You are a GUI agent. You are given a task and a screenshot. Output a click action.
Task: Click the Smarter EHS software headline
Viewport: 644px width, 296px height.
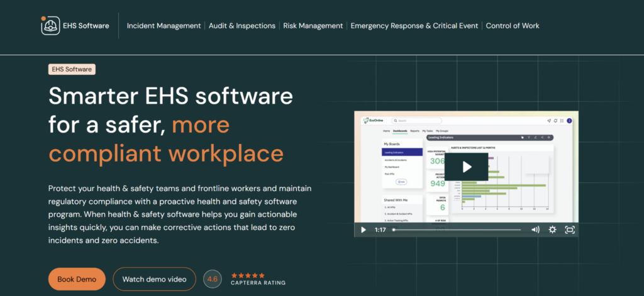[x=171, y=125]
